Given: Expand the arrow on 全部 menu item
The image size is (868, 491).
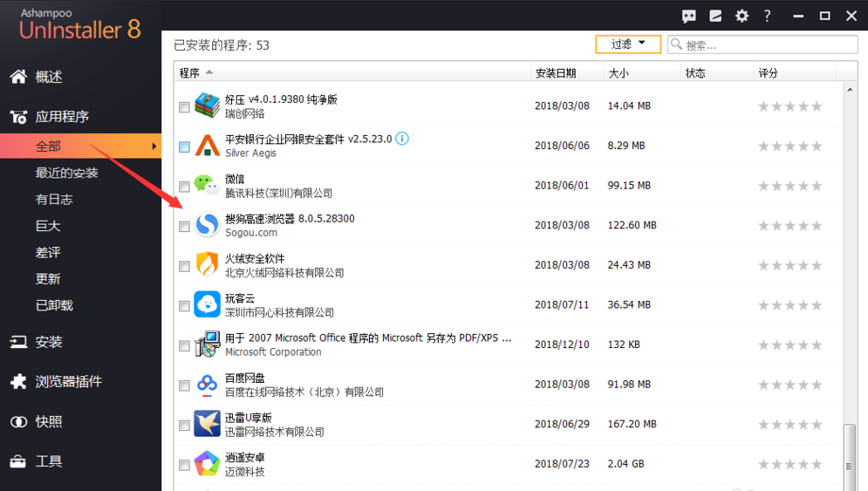Looking at the screenshot, I should tap(154, 147).
